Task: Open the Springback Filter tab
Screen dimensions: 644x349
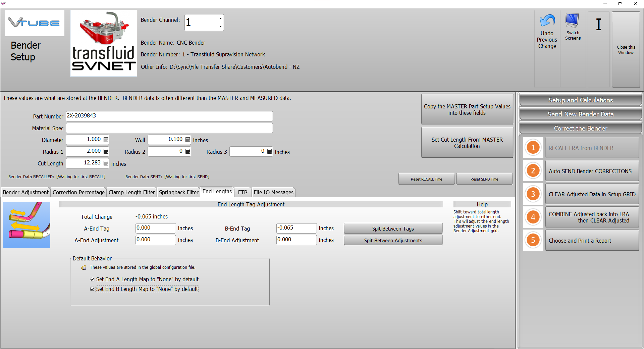Action: click(178, 192)
